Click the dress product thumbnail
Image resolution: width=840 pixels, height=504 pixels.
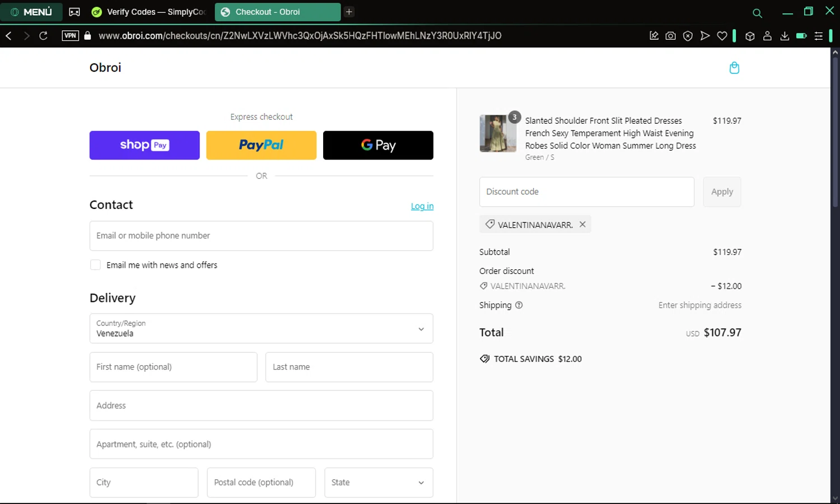[x=498, y=134]
